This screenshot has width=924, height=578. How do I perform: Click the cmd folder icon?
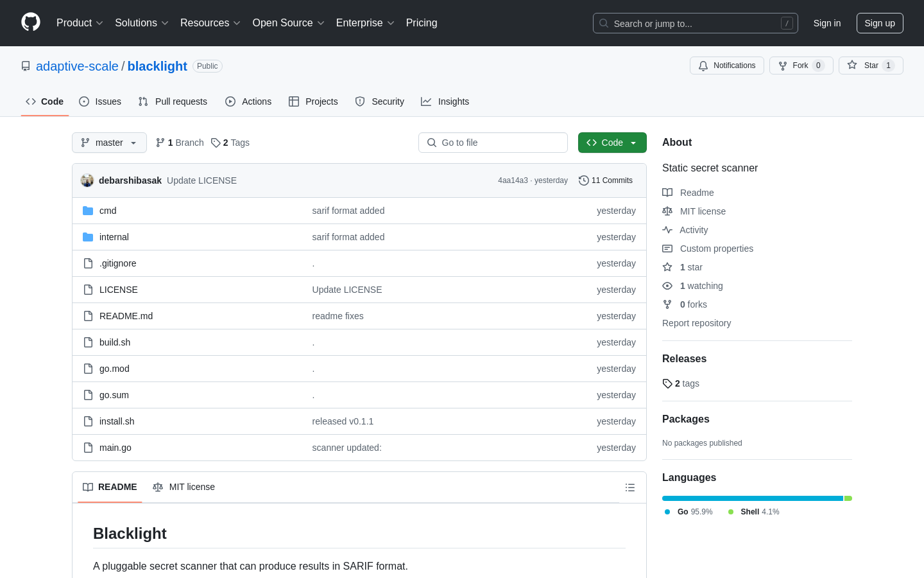pos(88,211)
